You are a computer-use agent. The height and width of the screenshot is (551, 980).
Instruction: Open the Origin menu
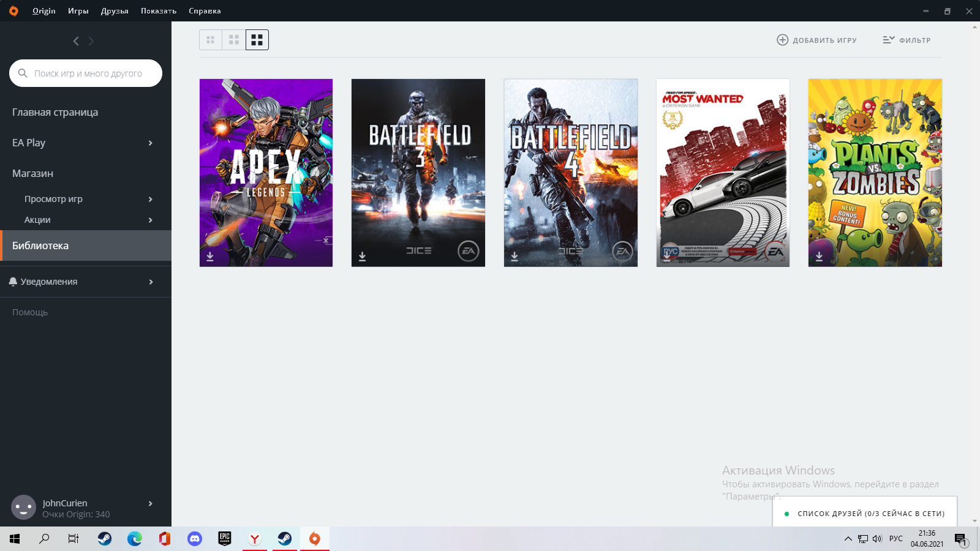[x=44, y=11]
